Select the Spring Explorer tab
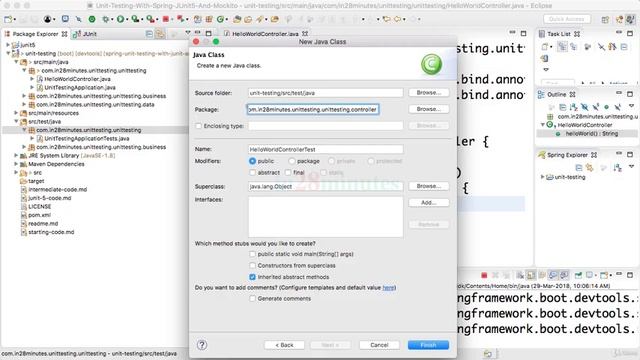Screen dimensions: 640x360 tap(567, 155)
